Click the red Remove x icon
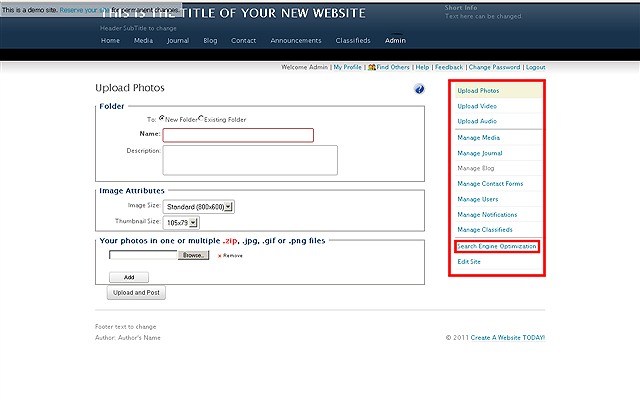The width and height of the screenshot is (640, 400). pyautogui.click(x=219, y=255)
